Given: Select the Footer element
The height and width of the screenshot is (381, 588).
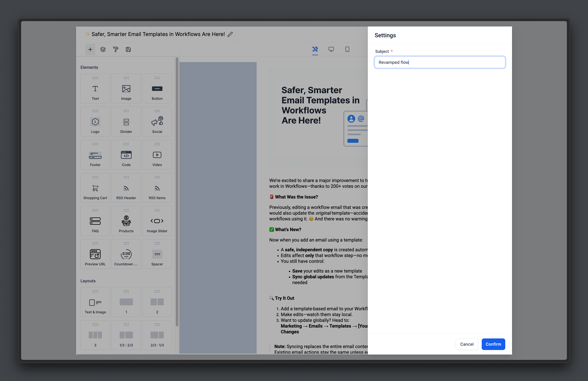Looking at the screenshot, I should [x=95, y=155].
